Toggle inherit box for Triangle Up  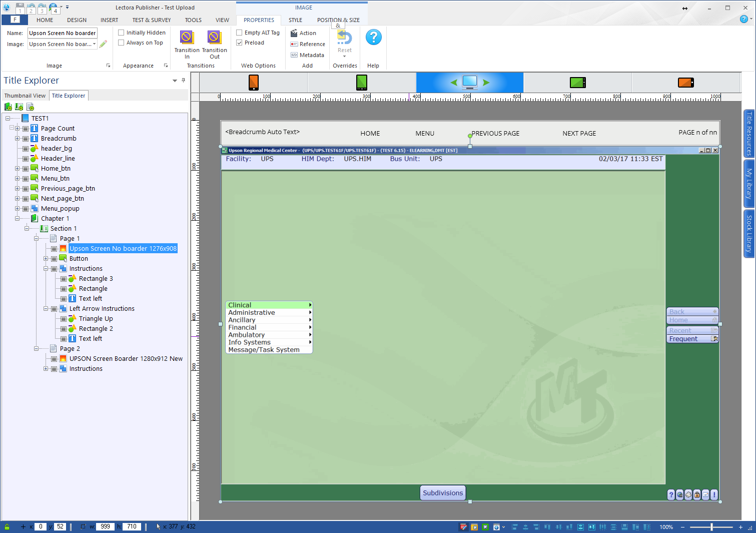tap(64, 319)
